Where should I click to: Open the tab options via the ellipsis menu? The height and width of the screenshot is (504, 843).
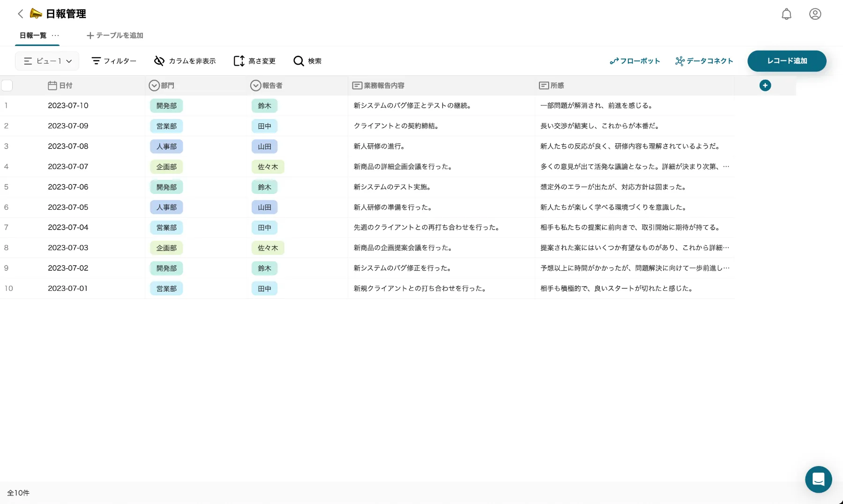tap(56, 36)
